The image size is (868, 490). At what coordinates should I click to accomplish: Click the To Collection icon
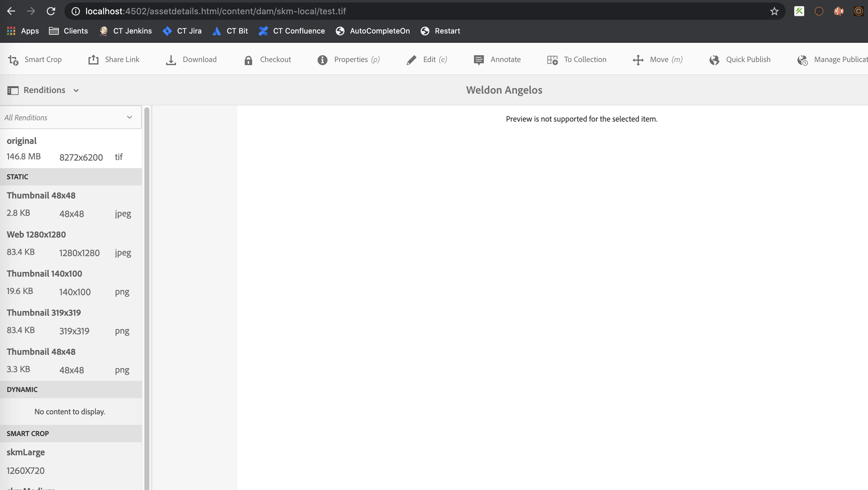coord(552,60)
